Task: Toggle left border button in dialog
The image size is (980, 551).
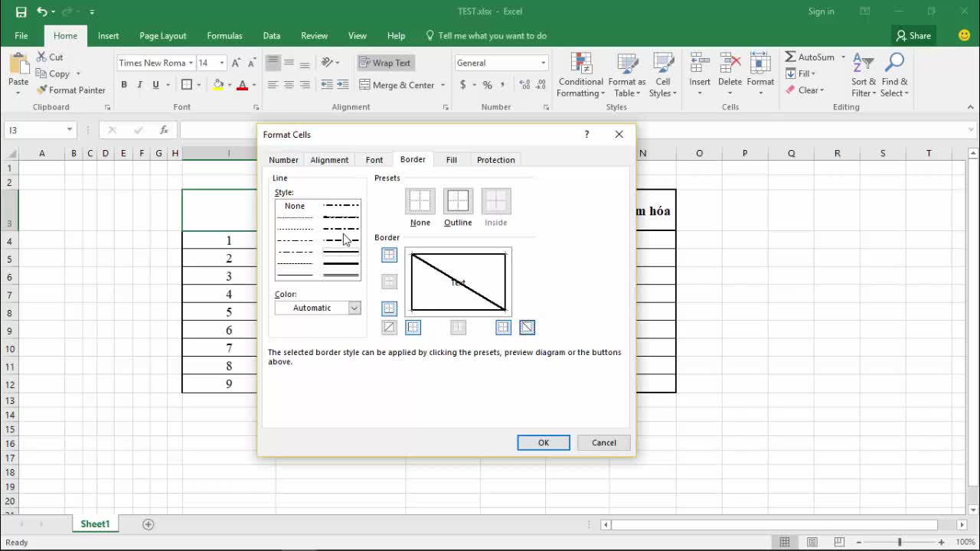Action: point(413,328)
